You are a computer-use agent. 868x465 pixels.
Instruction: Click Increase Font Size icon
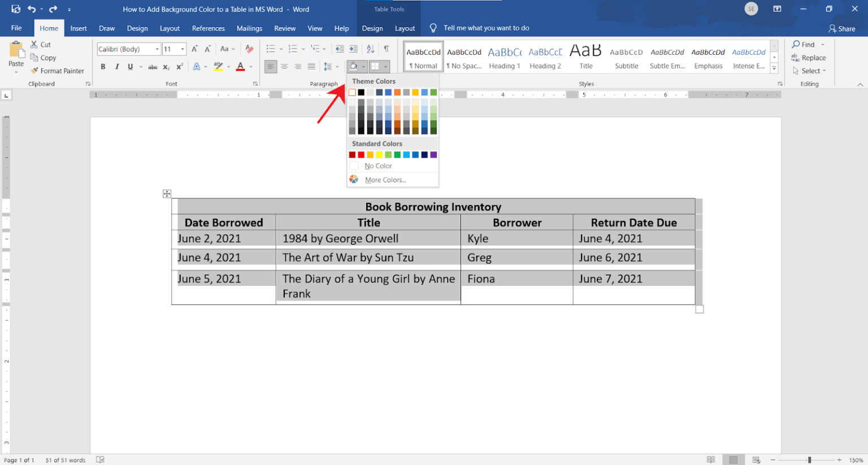[194, 49]
